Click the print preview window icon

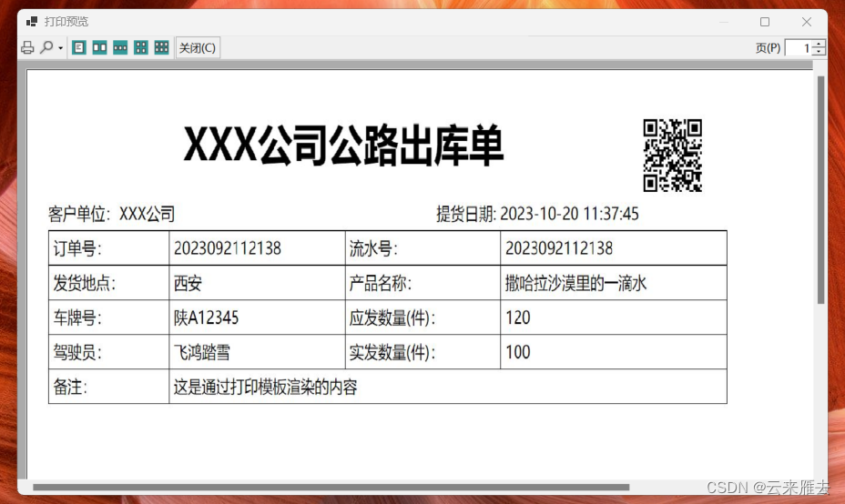(x=32, y=22)
